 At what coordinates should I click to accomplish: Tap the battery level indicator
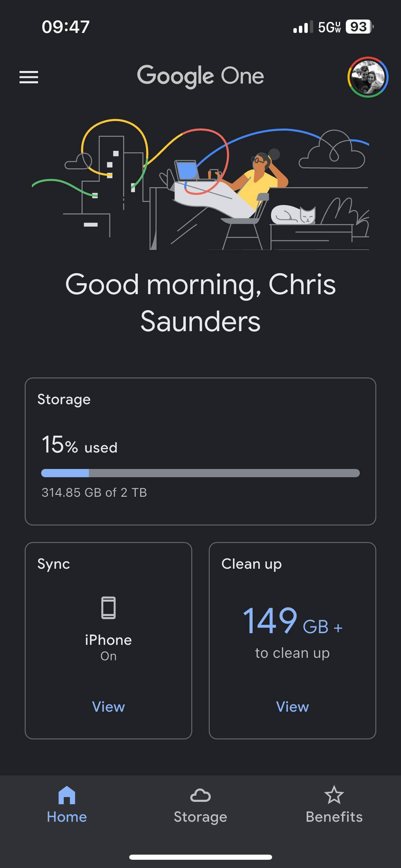tap(359, 27)
